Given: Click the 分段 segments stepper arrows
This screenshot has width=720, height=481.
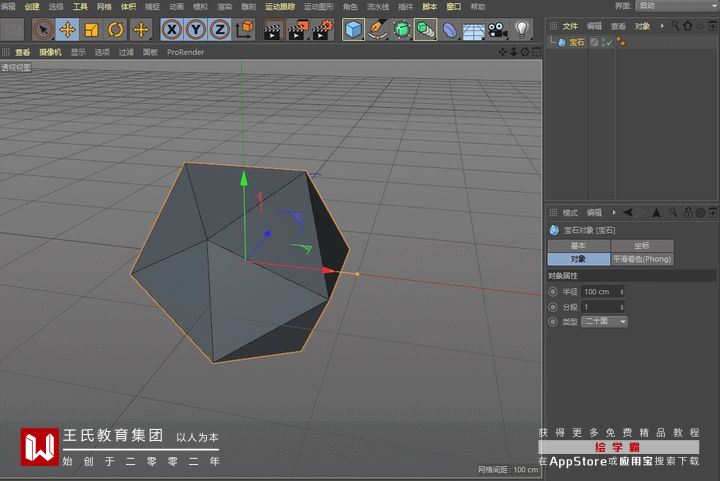Looking at the screenshot, I should (x=622, y=307).
